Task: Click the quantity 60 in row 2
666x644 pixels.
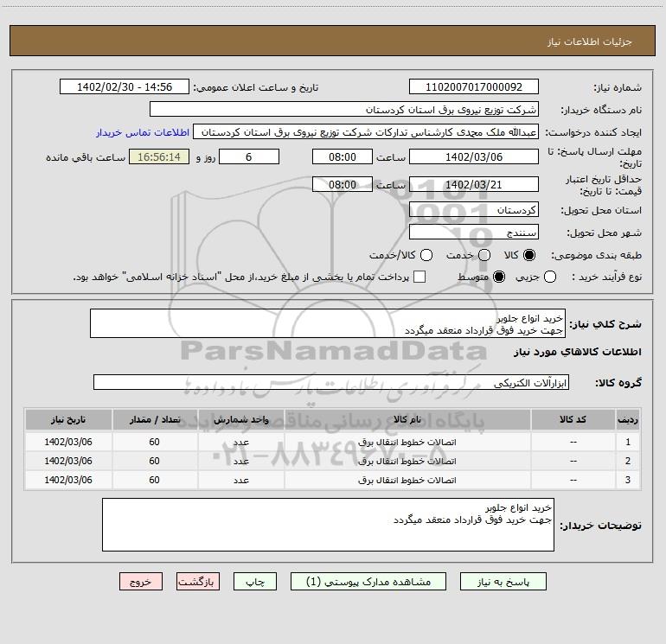Action: coord(154,461)
